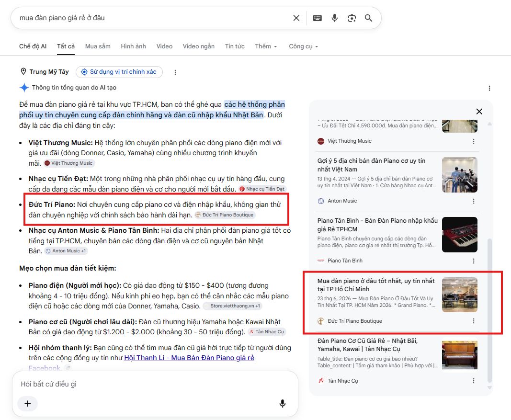Viewport: 511px width, 420px height.
Task: Start voice search from the search bar
Action: click(334, 18)
